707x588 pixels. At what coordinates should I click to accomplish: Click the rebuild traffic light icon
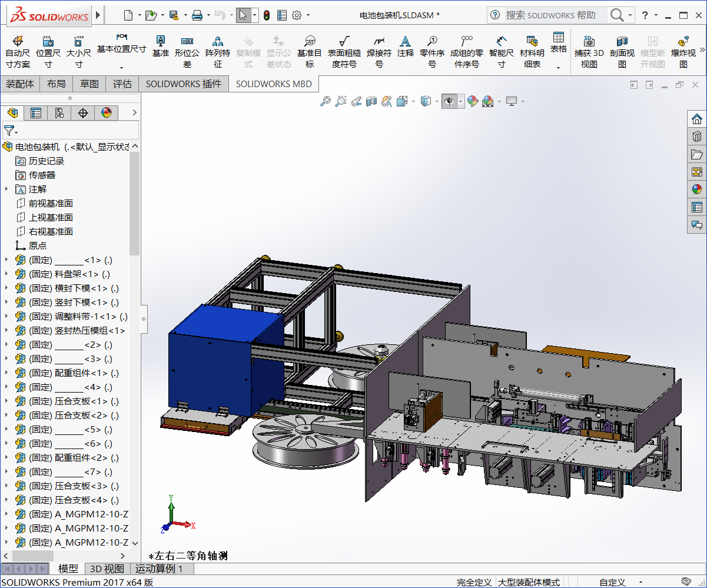click(267, 15)
